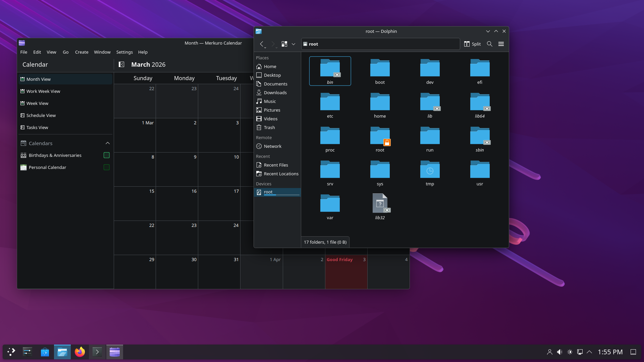Click Good Friday event on April 3

click(x=339, y=259)
